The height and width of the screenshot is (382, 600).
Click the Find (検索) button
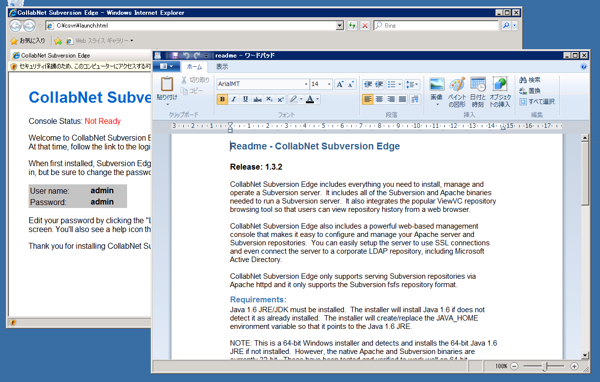pyautogui.click(x=530, y=80)
